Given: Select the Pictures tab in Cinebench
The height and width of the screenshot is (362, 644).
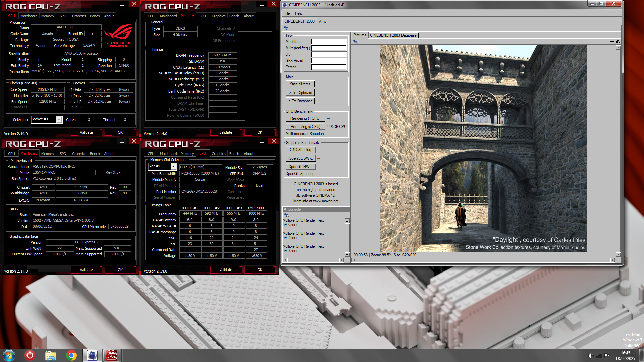Looking at the screenshot, I should 360,35.
